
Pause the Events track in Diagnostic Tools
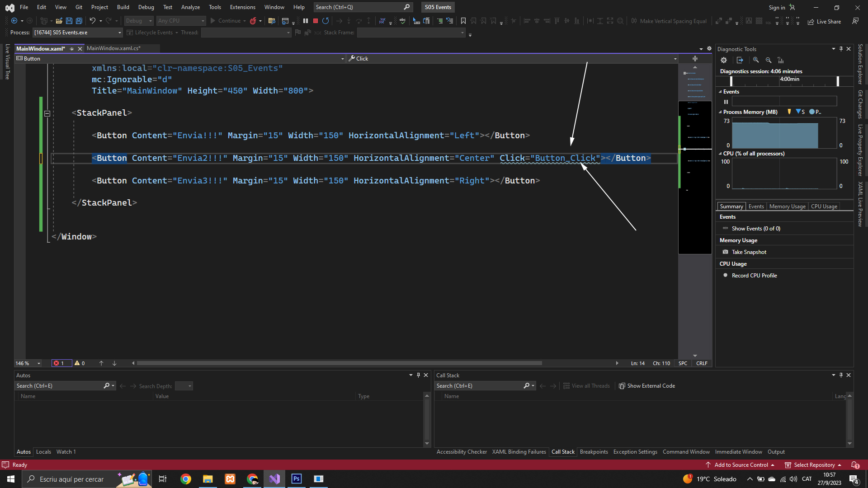pyautogui.click(x=726, y=102)
